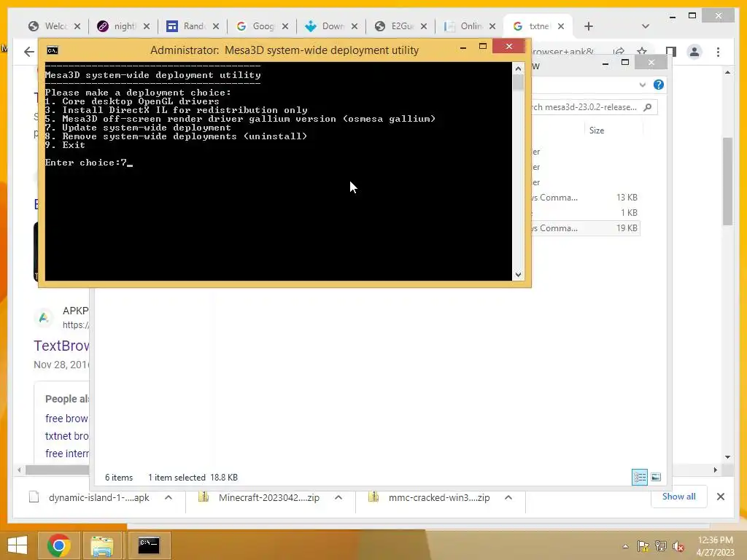Switch to the night tab in Chrome
The height and width of the screenshot is (560, 747).
tap(117, 26)
